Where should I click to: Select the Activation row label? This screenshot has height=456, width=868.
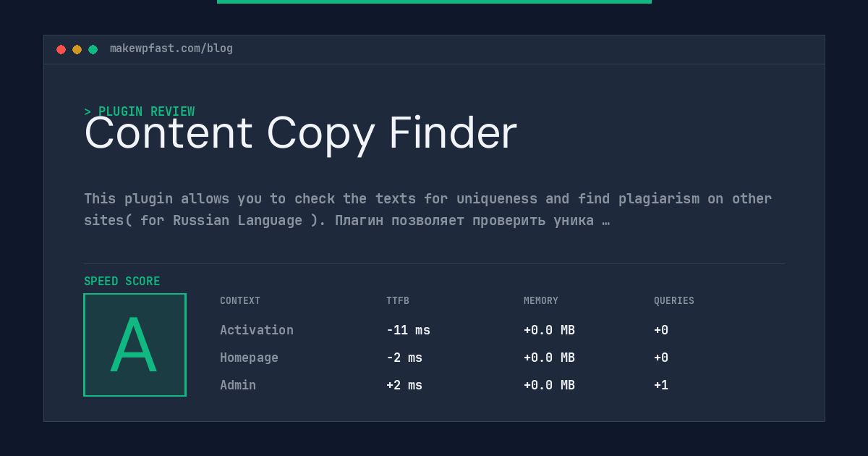[x=257, y=330]
